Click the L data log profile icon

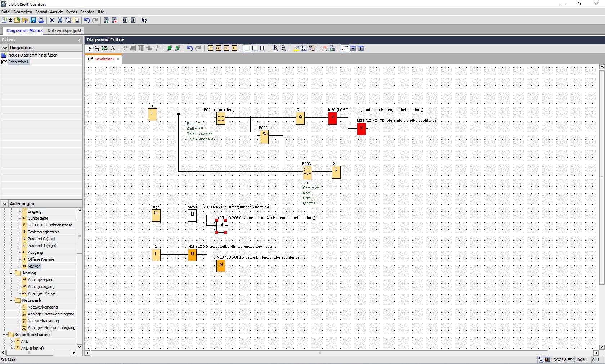click(x=234, y=48)
